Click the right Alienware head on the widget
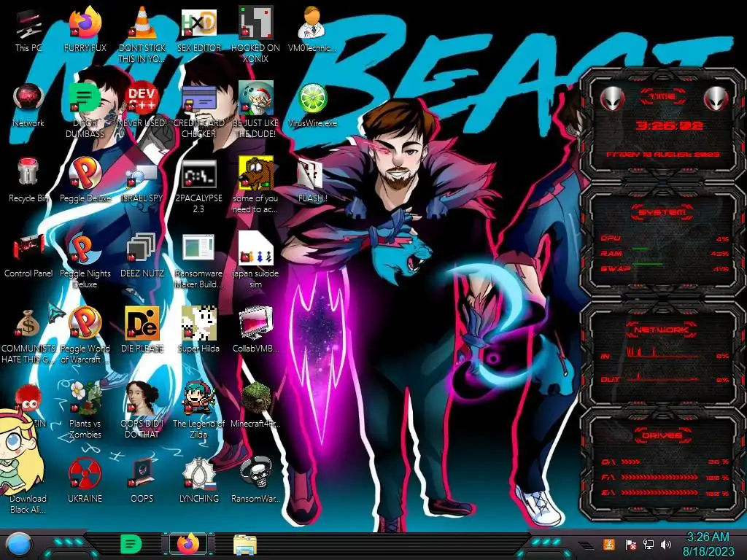Image resolution: width=747 pixels, height=560 pixels. pos(715,98)
